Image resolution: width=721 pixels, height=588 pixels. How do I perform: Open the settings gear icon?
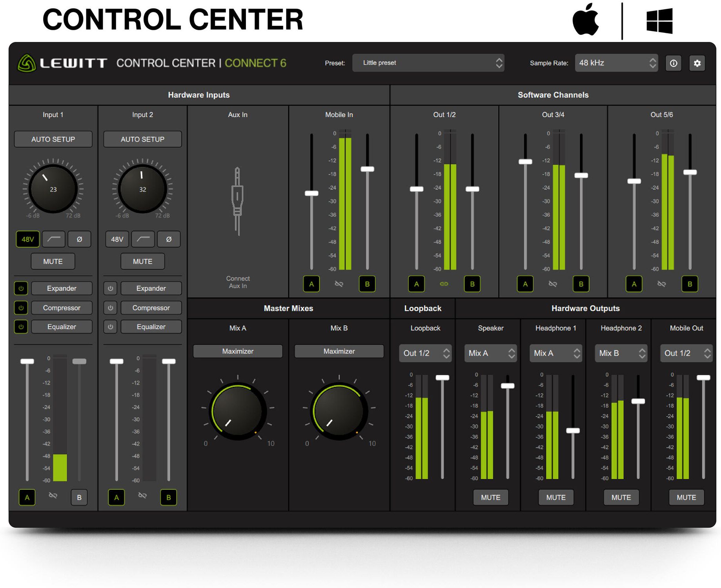[697, 63]
